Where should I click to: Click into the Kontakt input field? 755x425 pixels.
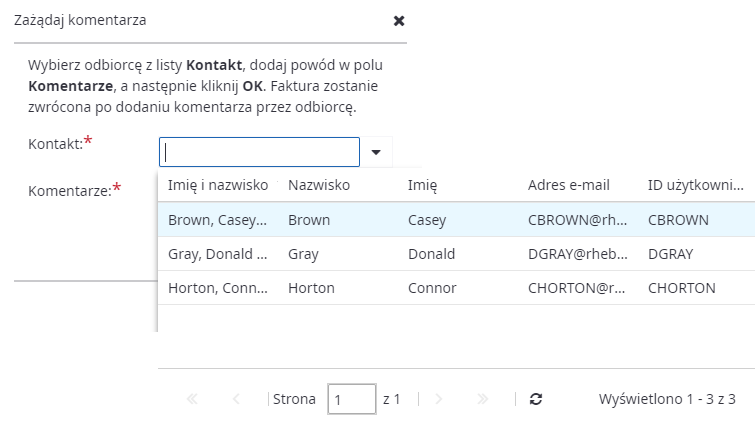[259, 152]
